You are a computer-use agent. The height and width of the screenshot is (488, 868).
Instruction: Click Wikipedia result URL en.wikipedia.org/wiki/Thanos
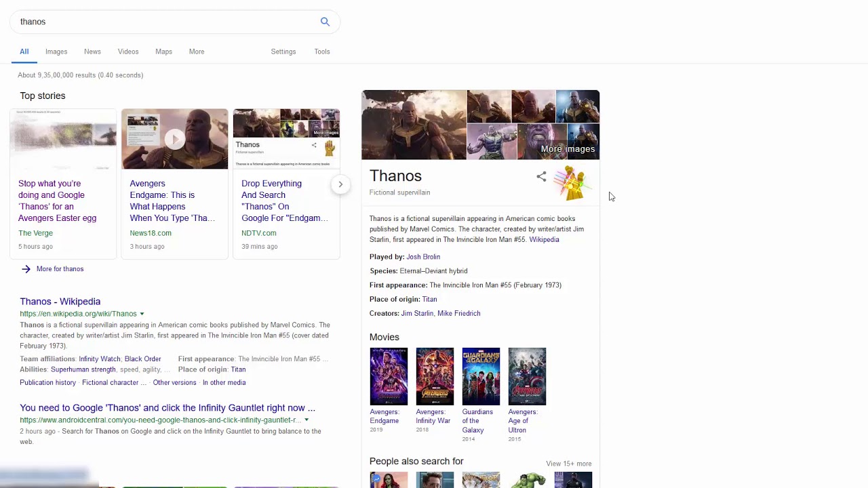[78, 314]
